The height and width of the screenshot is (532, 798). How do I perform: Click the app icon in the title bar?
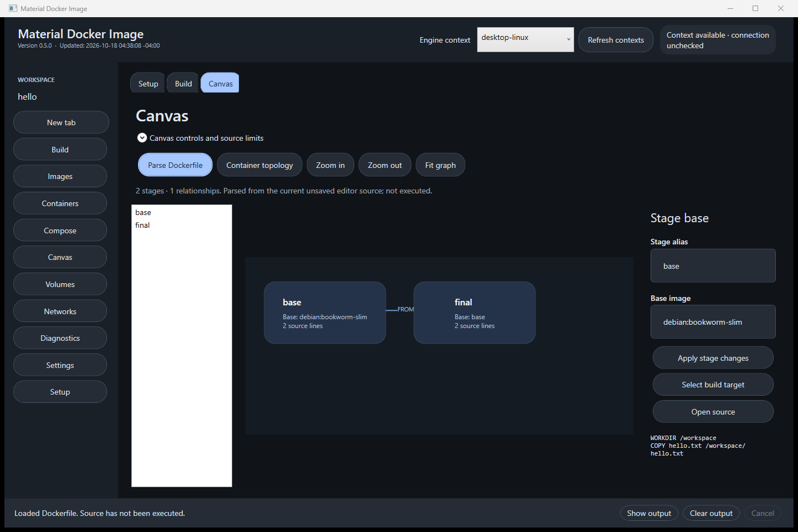tap(13, 8)
